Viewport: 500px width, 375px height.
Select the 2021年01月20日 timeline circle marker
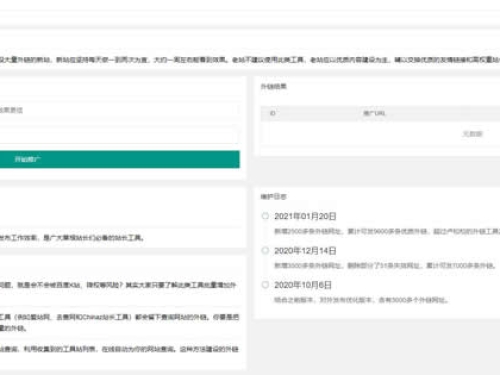[265, 216]
